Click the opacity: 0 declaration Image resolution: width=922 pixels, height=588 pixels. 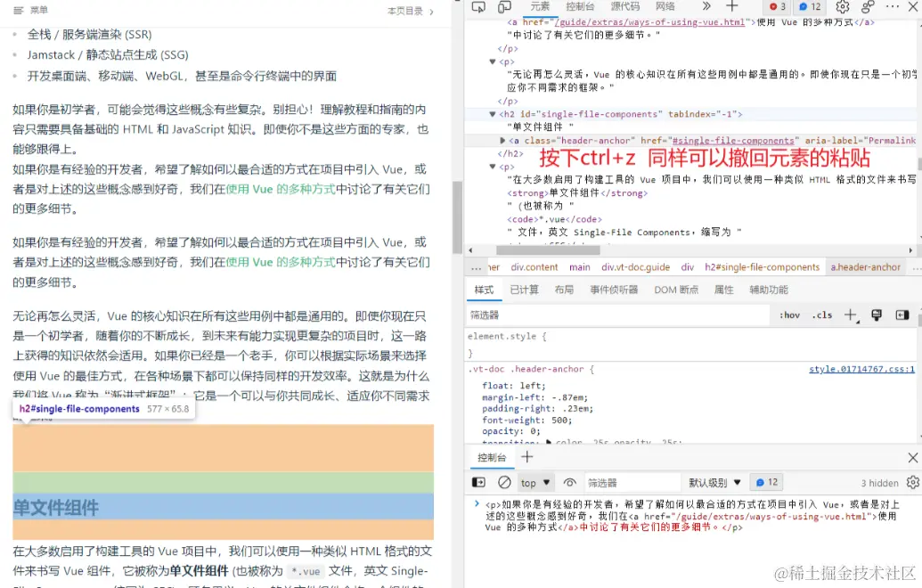click(x=511, y=431)
